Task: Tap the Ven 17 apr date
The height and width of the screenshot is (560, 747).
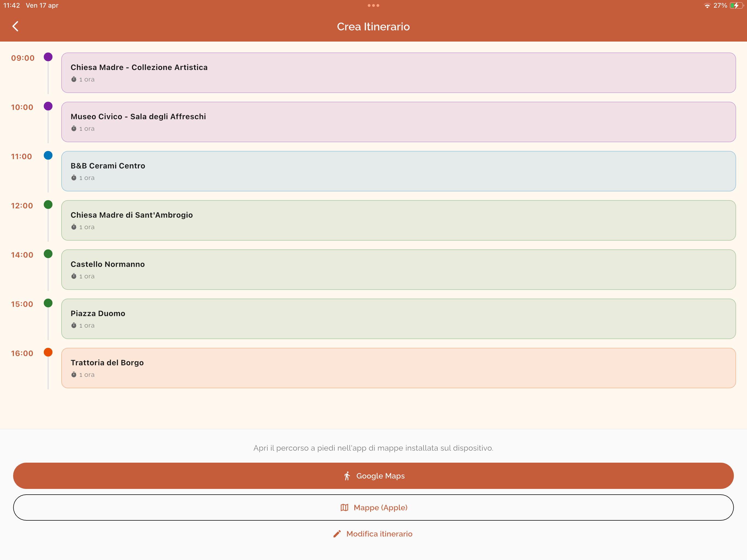Action: click(42, 5)
